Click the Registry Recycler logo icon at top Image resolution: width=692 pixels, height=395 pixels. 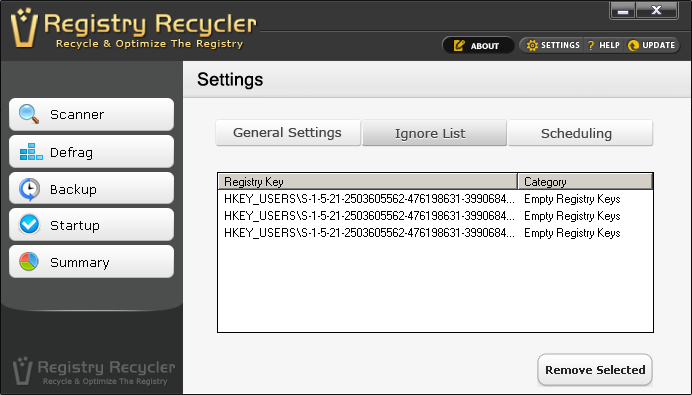(24, 27)
